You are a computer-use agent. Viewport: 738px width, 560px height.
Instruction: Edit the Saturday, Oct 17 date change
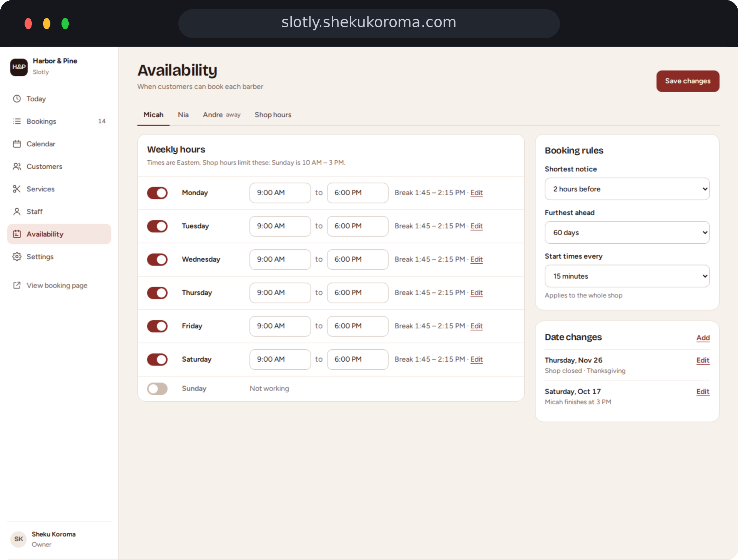click(703, 391)
